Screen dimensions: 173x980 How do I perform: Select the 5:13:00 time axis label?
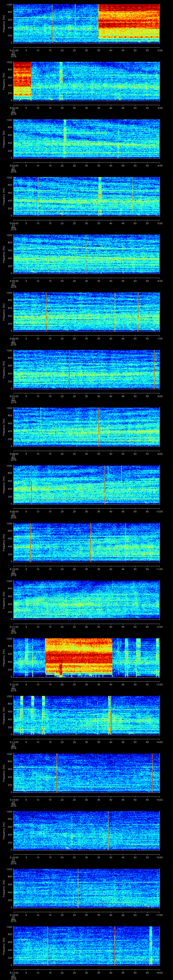14,742
